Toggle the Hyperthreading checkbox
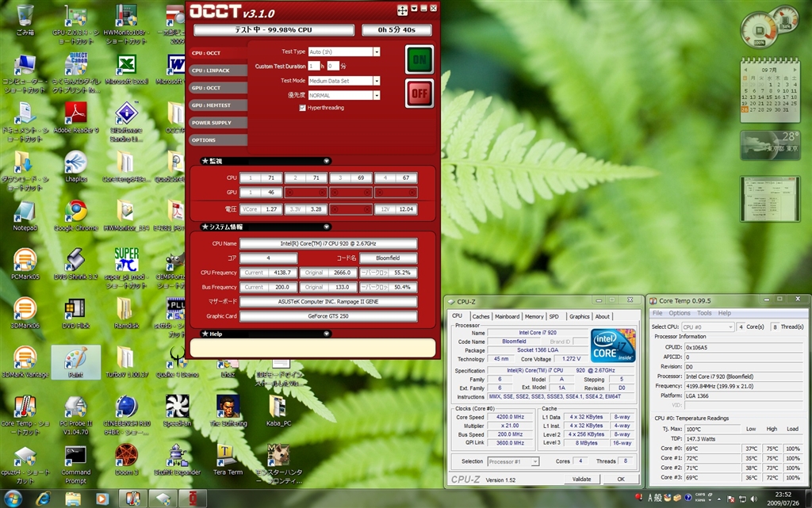This screenshot has width=812, height=508. click(x=302, y=107)
